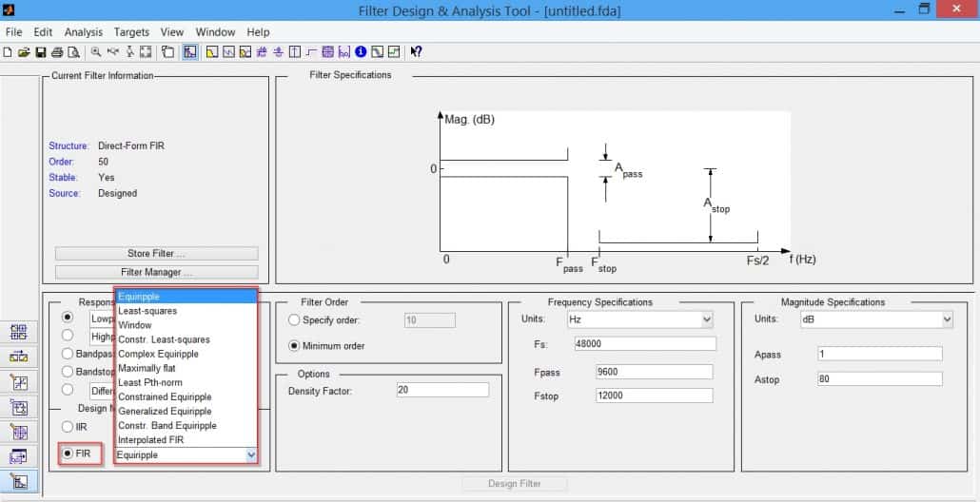This screenshot has width=980, height=502.
Task: Show the Phase Delay icon
Action: pyautogui.click(x=278, y=52)
